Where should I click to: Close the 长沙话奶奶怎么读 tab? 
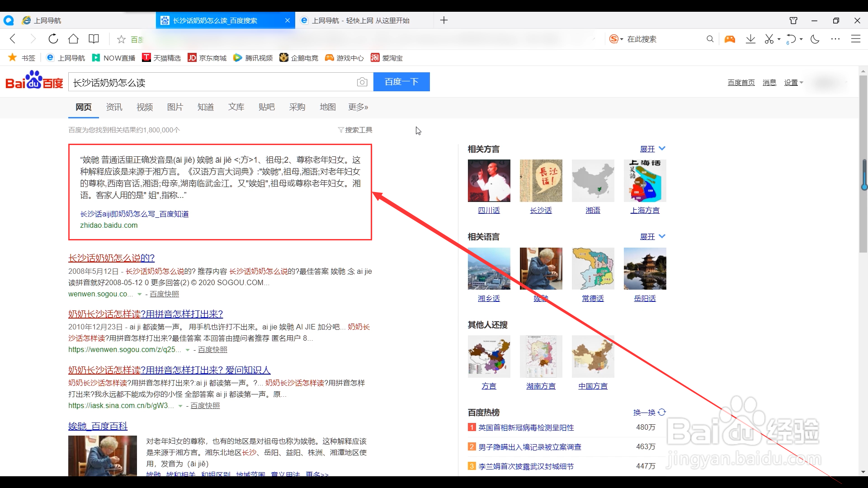coord(288,20)
